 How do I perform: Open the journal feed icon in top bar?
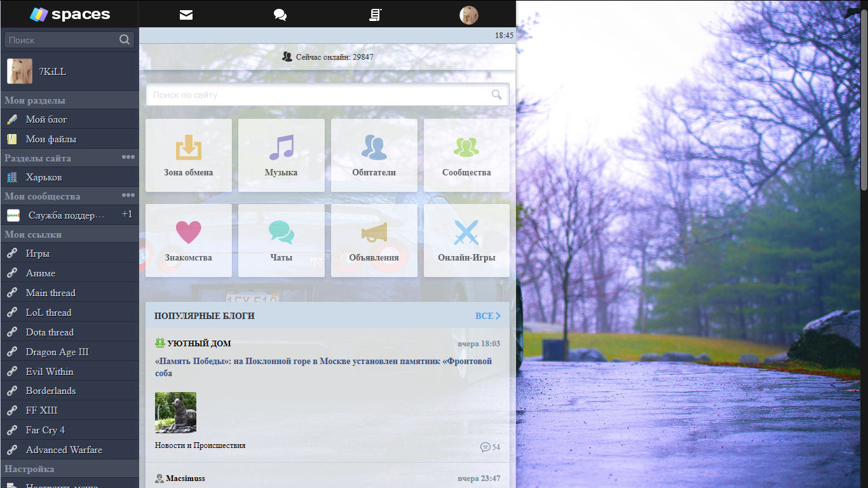pos(375,15)
